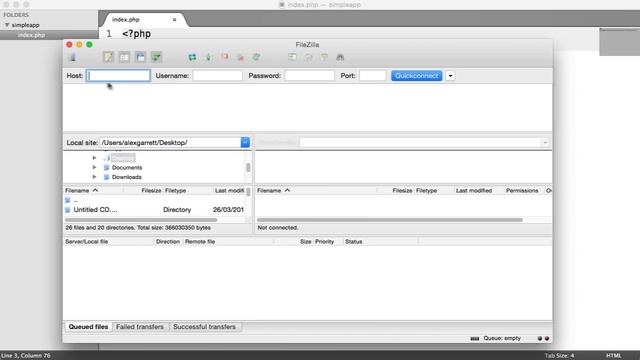Click the local file list horizontal scrollbar
This screenshot has height=360, width=640.
[x=141, y=220]
